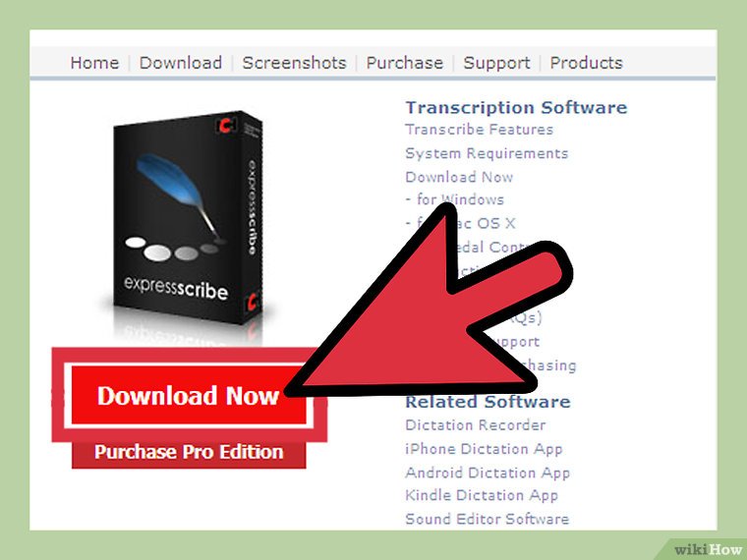Open the Products navigation item
747x560 pixels.
click(x=586, y=63)
